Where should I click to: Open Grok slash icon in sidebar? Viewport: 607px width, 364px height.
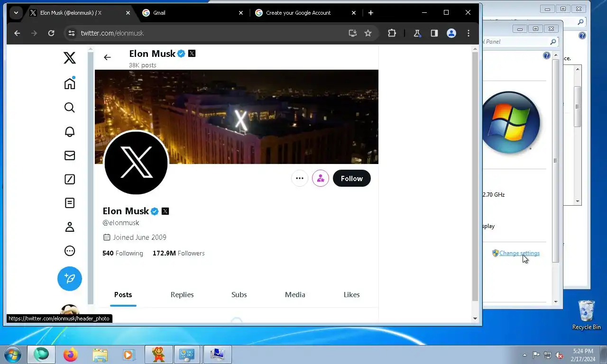(70, 179)
